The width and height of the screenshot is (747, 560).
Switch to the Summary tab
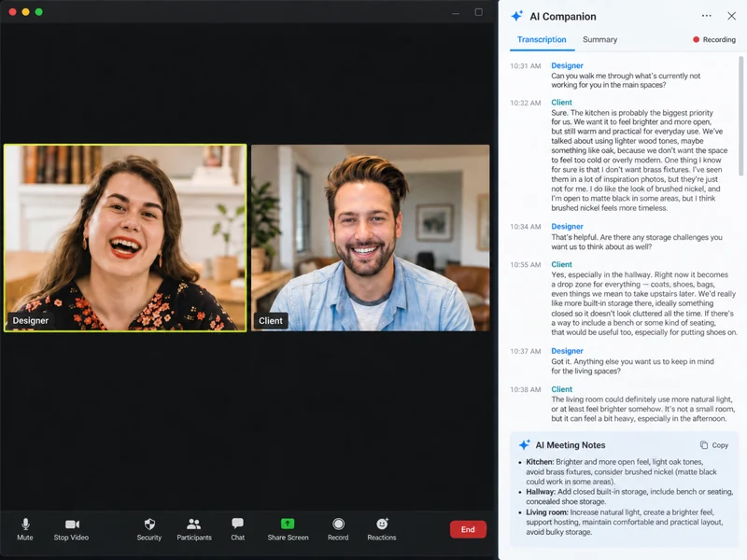(x=599, y=39)
